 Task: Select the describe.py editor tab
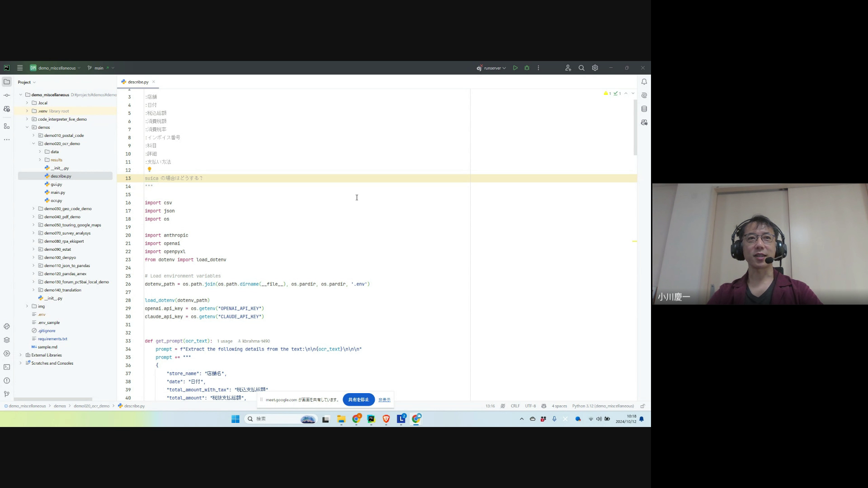pyautogui.click(x=137, y=82)
